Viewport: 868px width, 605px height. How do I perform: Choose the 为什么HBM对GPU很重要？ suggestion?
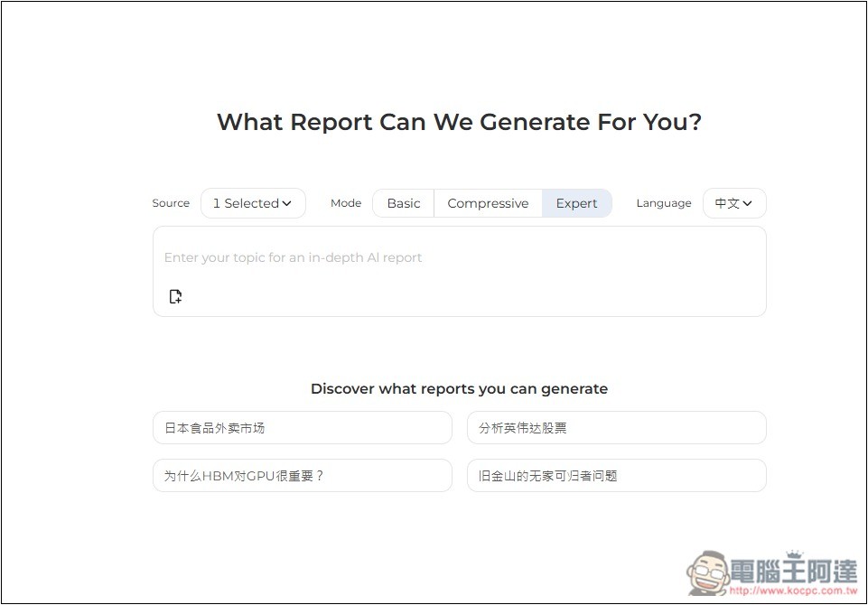(302, 476)
